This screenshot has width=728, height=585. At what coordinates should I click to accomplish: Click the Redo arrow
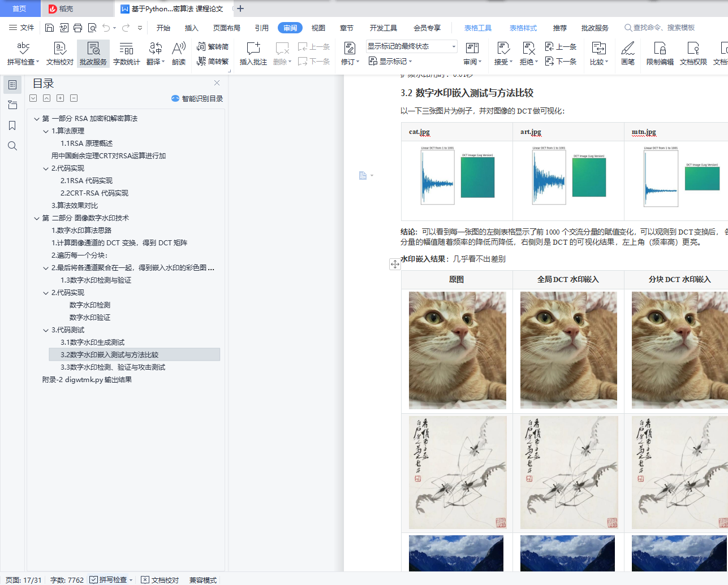pyautogui.click(x=126, y=28)
